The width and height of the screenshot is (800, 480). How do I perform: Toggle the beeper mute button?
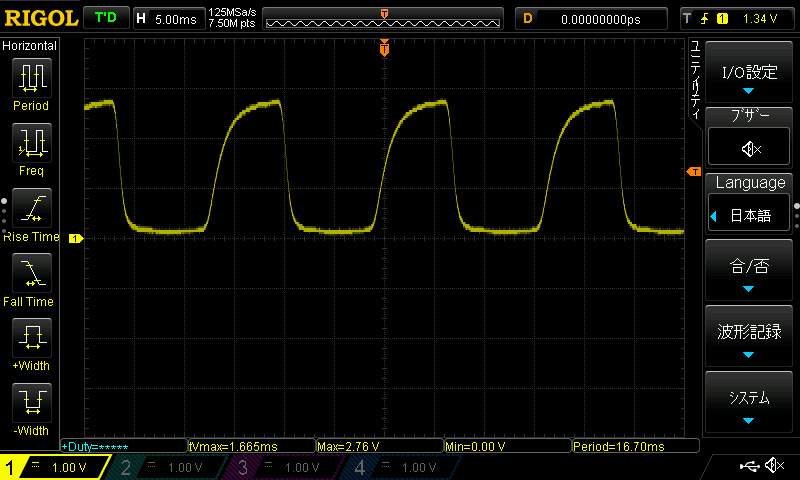(750, 149)
